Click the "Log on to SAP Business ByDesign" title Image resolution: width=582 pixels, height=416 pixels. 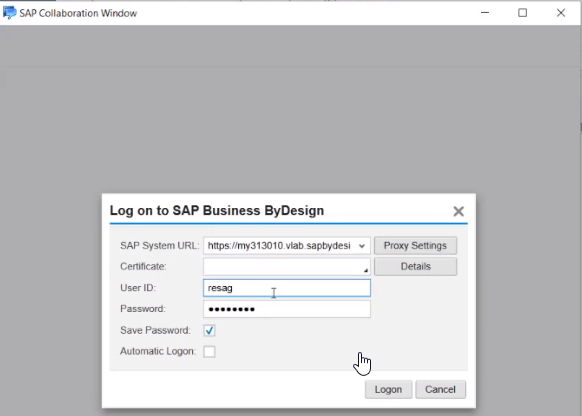pyautogui.click(x=217, y=210)
